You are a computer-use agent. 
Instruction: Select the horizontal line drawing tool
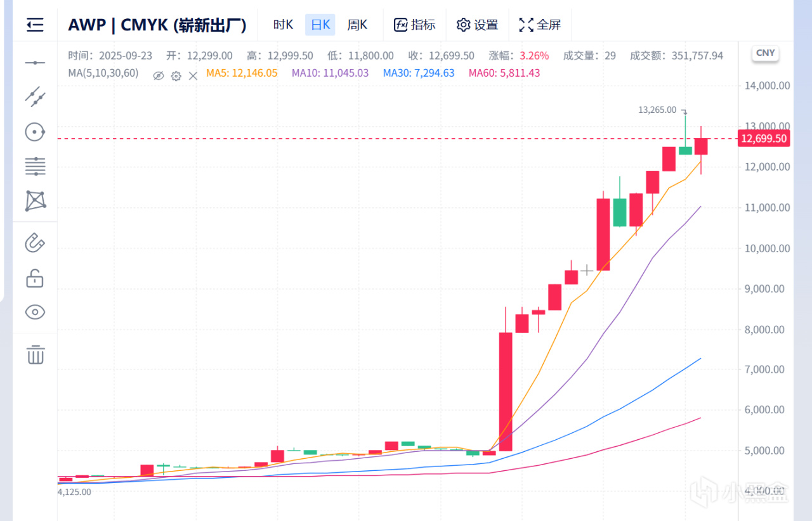35,63
